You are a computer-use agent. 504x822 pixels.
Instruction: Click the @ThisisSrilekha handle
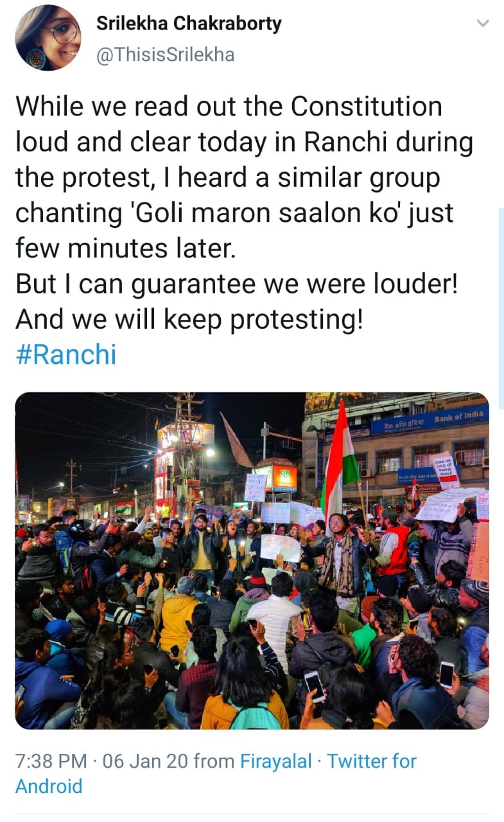[165, 55]
